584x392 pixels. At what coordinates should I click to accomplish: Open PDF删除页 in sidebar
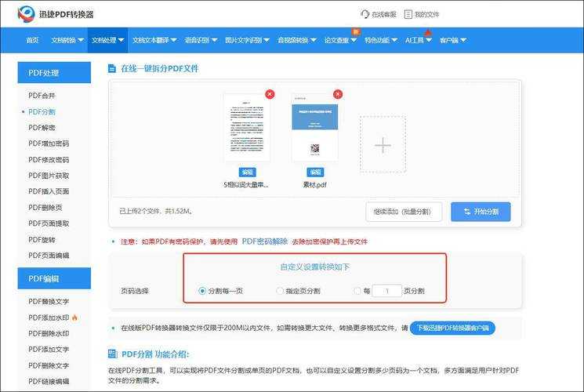[45, 207]
